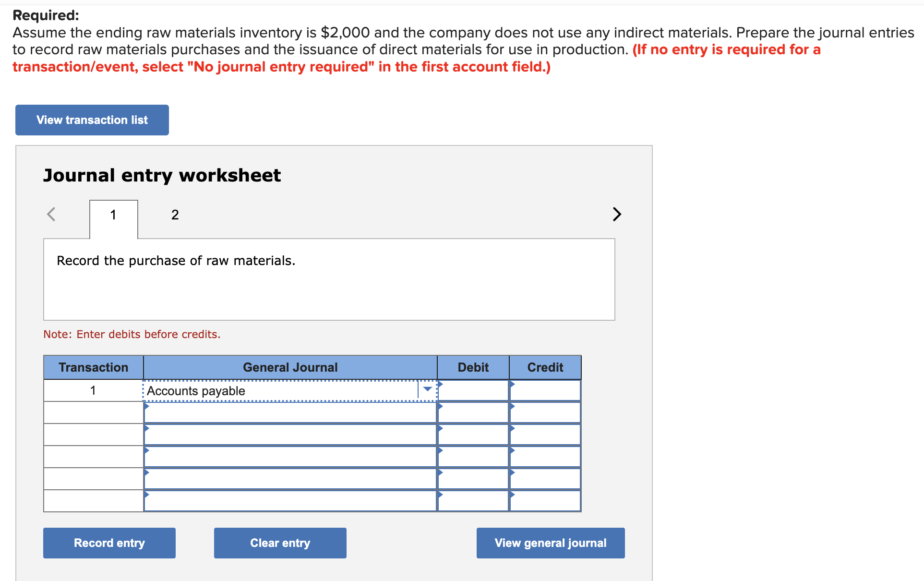This screenshot has height=581, width=924.
Task: Click Clear entry to reset the worksheet
Action: point(280,543)
